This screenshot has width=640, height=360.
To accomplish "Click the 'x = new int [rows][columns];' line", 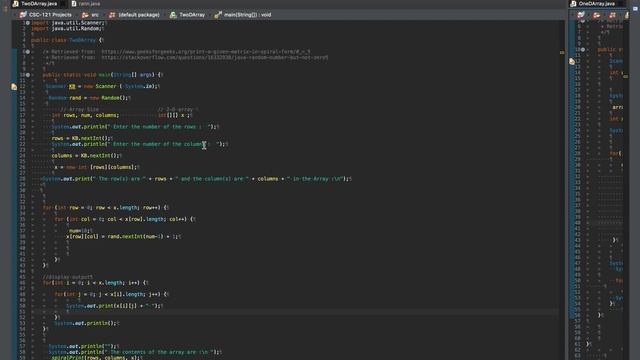I will click(96, 167).
